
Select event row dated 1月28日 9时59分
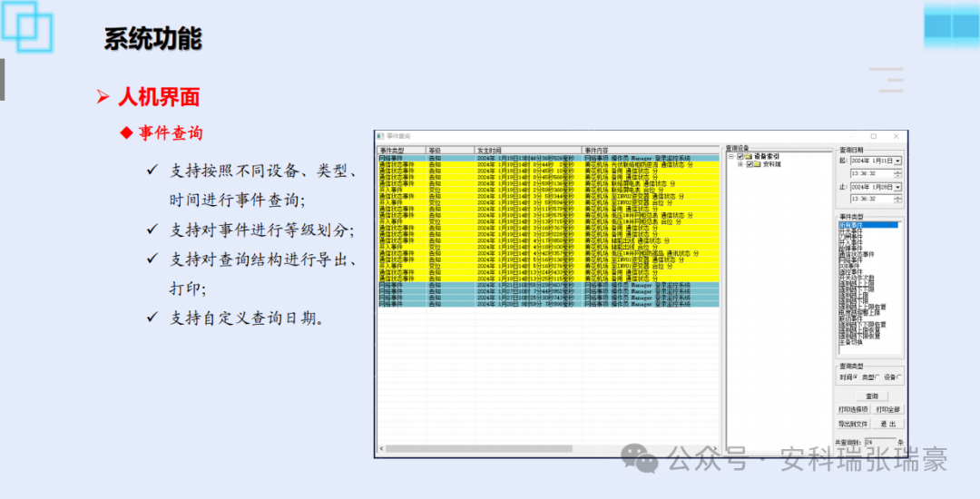548,304
